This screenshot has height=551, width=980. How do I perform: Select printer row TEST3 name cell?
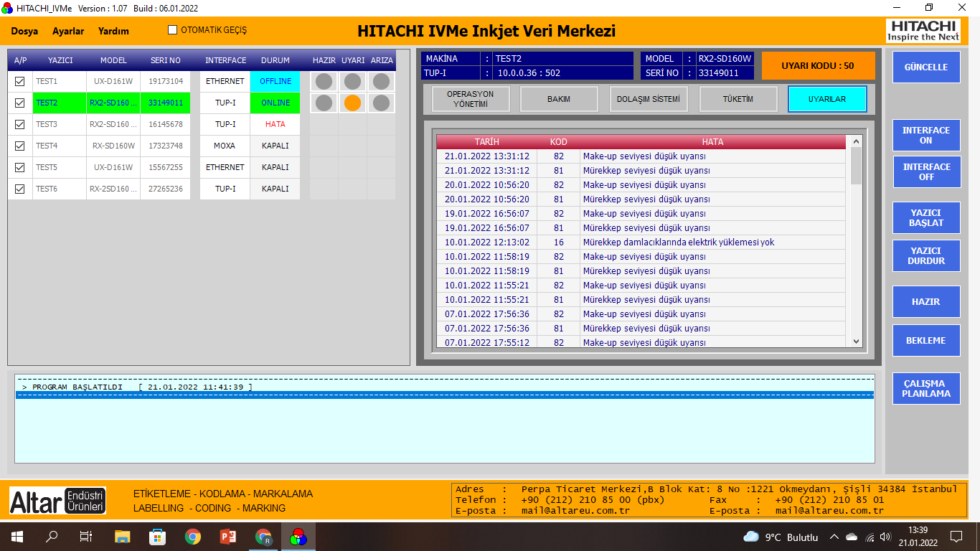coord(60,124)
